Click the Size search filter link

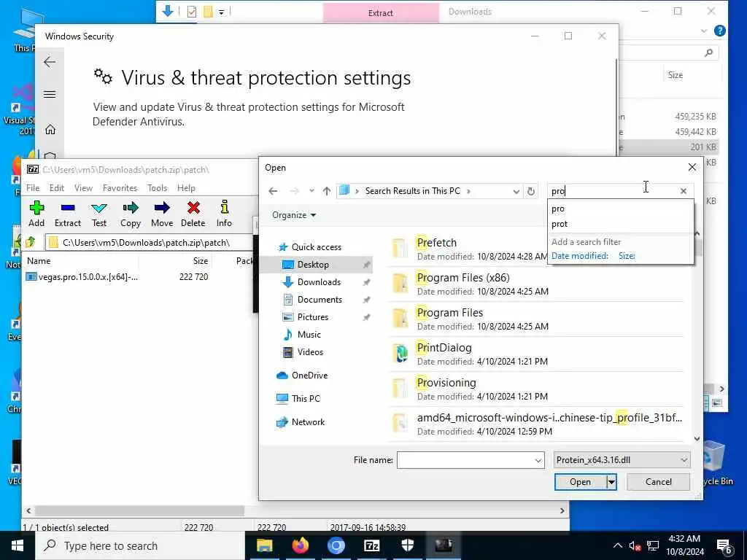[x=627, y=256]
